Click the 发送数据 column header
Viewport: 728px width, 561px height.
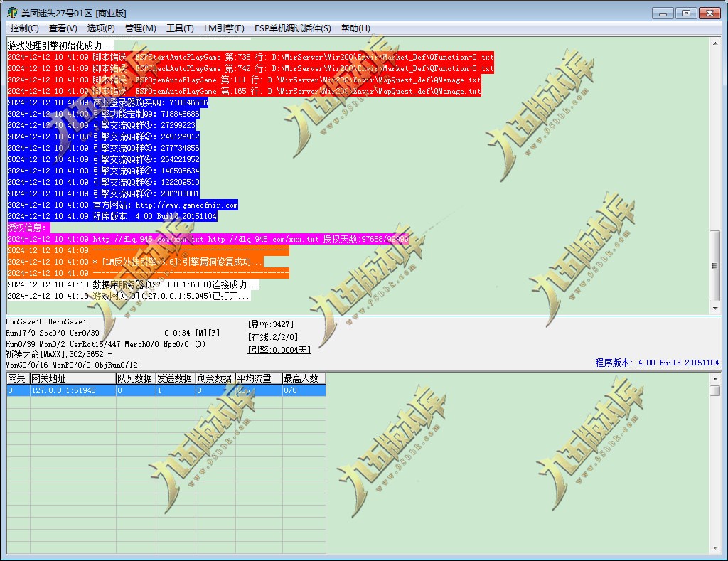coord(176,378)
